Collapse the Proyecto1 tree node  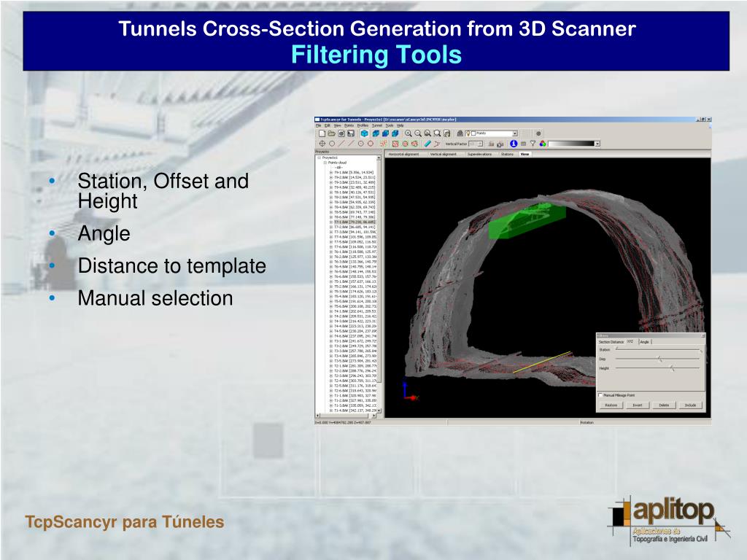[x=320, y=157]
